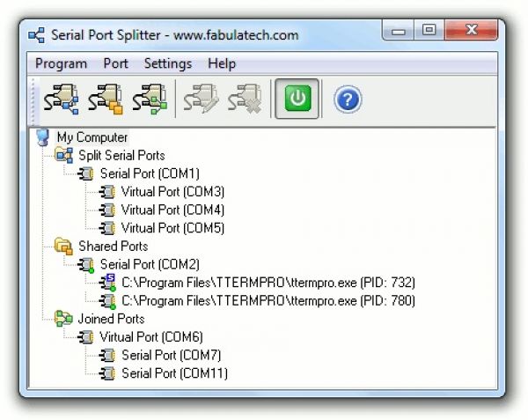Open the Help menu
The image size is (528, 420).
click(x=222, y=63)
